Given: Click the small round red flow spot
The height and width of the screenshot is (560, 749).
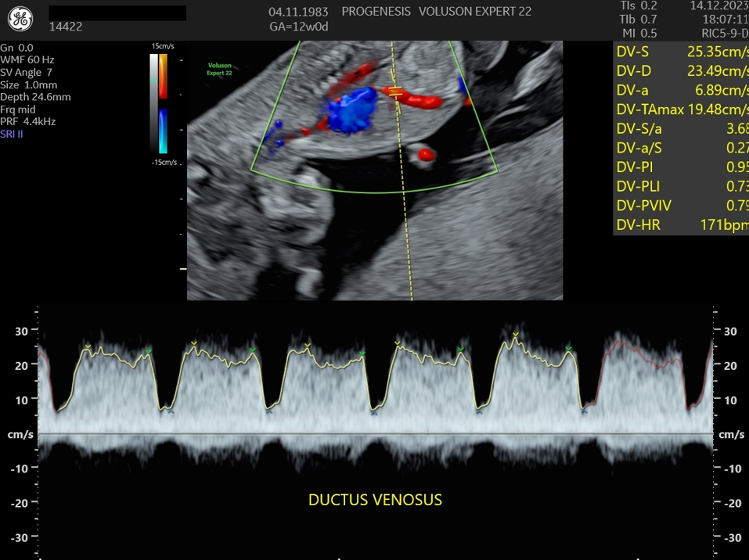Looking at the screenshot, I should (x=426, y=155).
